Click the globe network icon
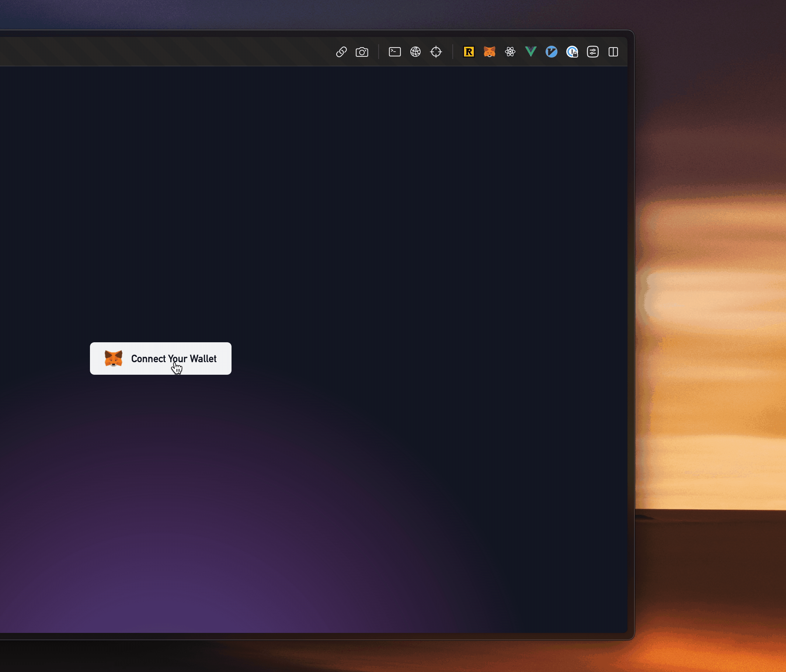 pyautogui.click(x=415, y=52)
